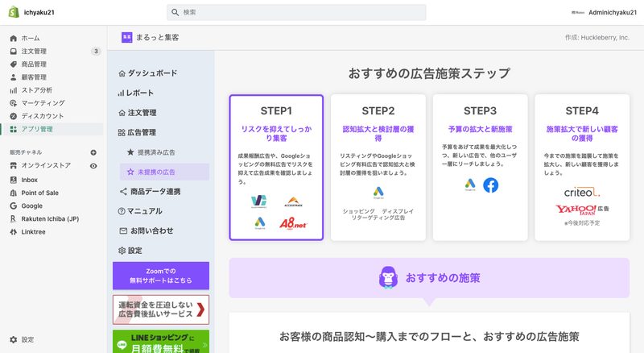This screenshot has height=353, width=644.
Task: Click the ストア分析 bar chart icon
Action: pyautogui.click(x=14, y=90)
